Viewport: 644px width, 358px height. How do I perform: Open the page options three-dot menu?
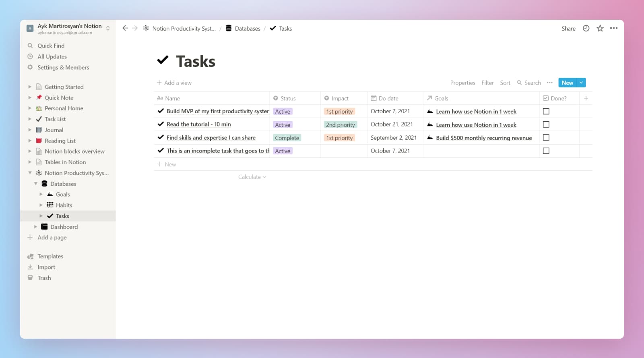[614, 28]
